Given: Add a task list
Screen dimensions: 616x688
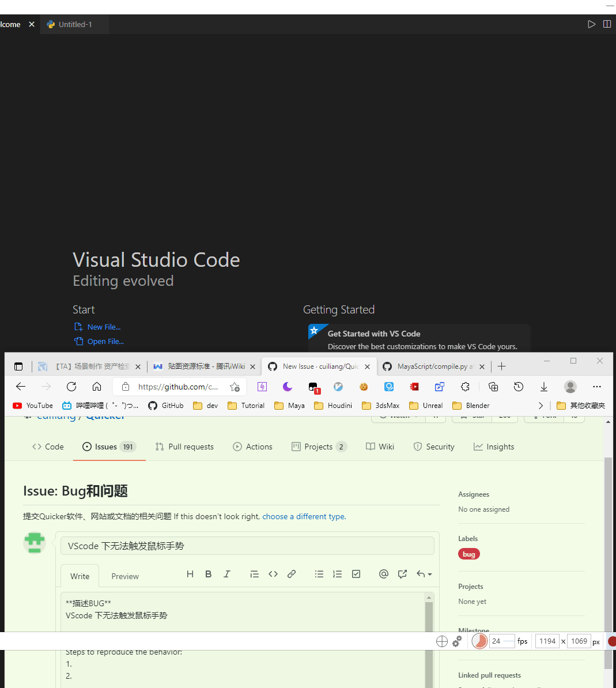Looking at the screenshot, I should click(356, 574).
